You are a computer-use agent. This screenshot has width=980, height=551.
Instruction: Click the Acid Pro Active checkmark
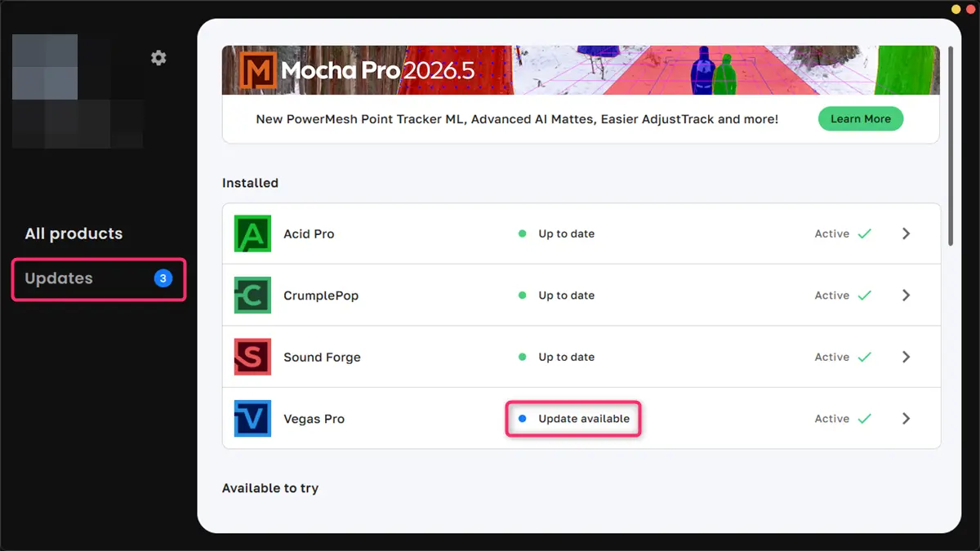[864, 233]
